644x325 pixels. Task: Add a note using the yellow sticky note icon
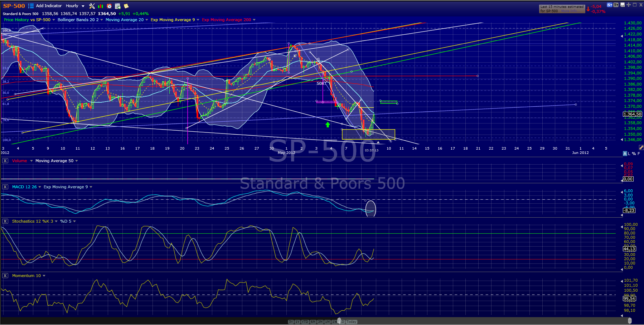126,6
